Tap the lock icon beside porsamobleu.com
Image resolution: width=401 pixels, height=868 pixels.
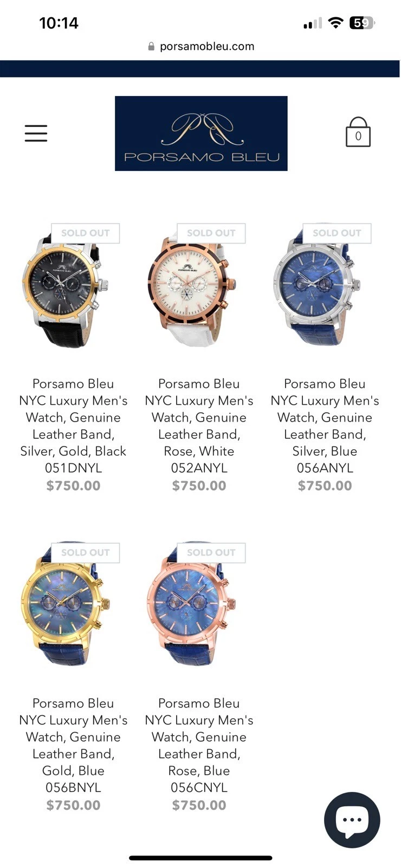[151, 47]
